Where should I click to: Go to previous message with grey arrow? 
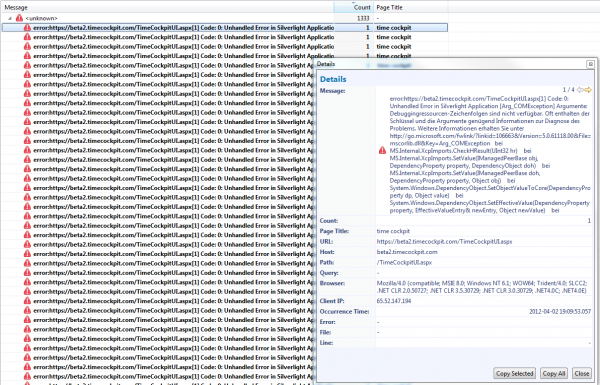580,90
